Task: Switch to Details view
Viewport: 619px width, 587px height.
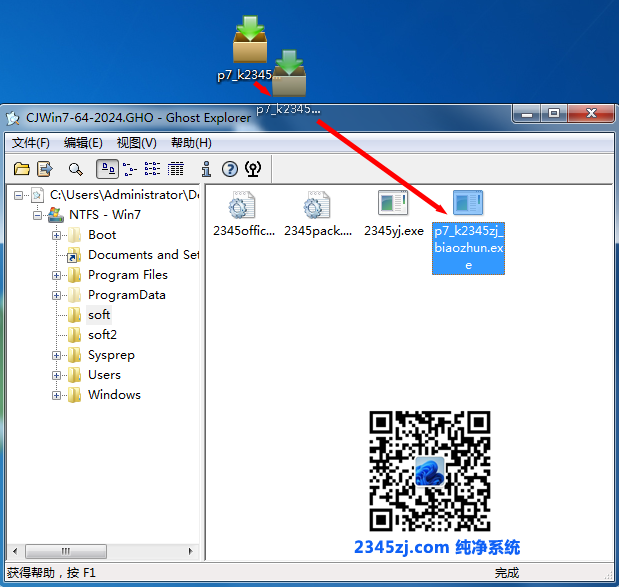Action: pos(175,169)
